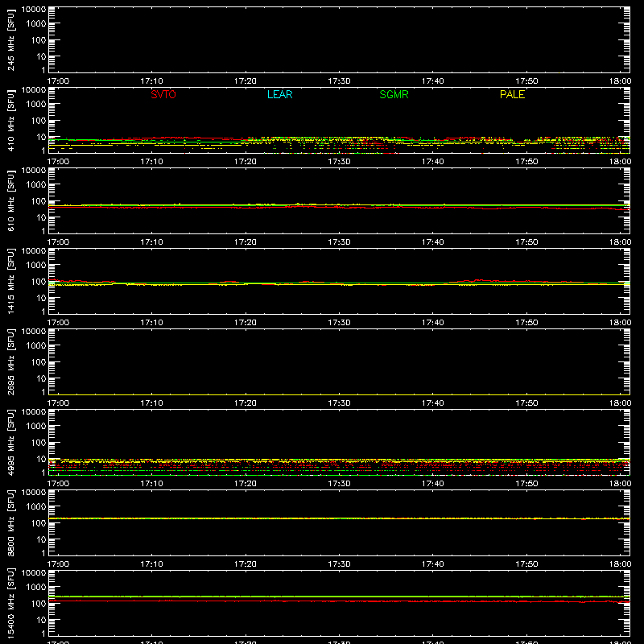
Task: Click 17:30 label below the 1415 MHz panel
Action: coord(339,323)
